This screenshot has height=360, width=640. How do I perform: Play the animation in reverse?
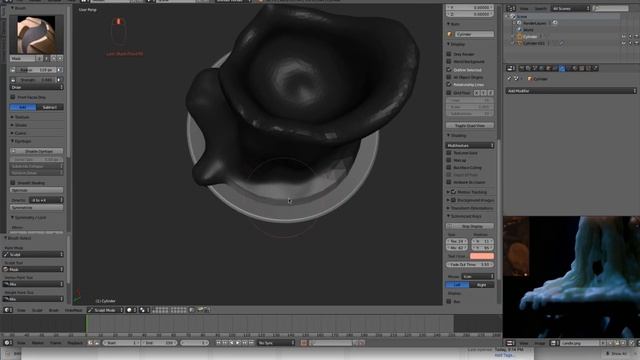point(231,343)
